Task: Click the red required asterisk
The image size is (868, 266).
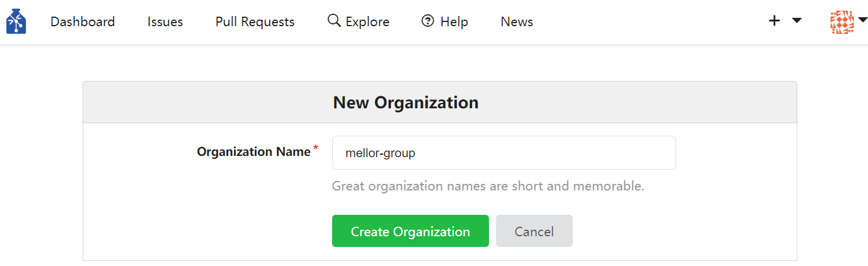Action: (x=315, y=148)
